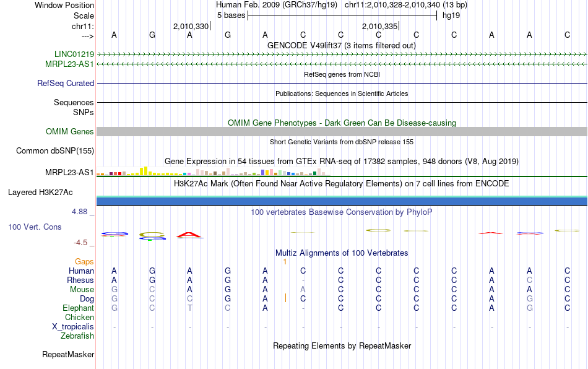Click the orange gap marker numbered 1
The width and height of the screenshot is (588, 369).
tap(285, 262)
